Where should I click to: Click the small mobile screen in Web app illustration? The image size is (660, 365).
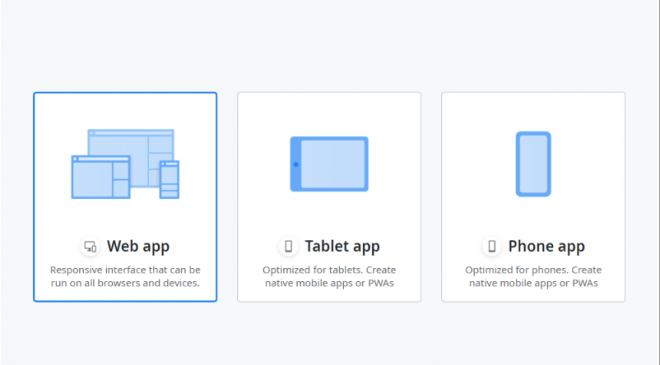click(x=169, y=179)
